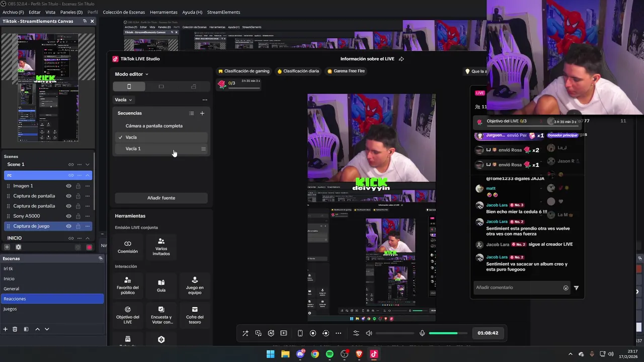Open the AI tools icon
This screenshot has width=644, height=362.
pyautogui.click(x=271, y=333)
